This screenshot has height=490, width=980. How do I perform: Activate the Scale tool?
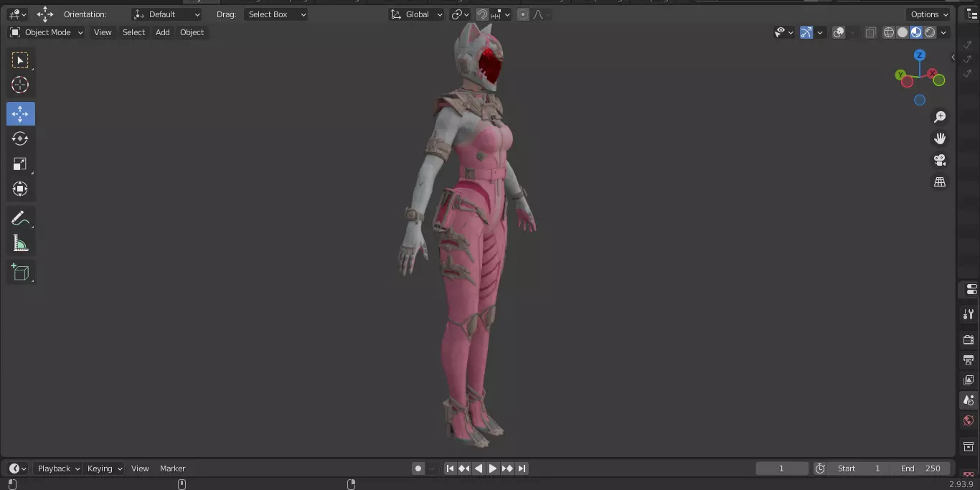20,164
